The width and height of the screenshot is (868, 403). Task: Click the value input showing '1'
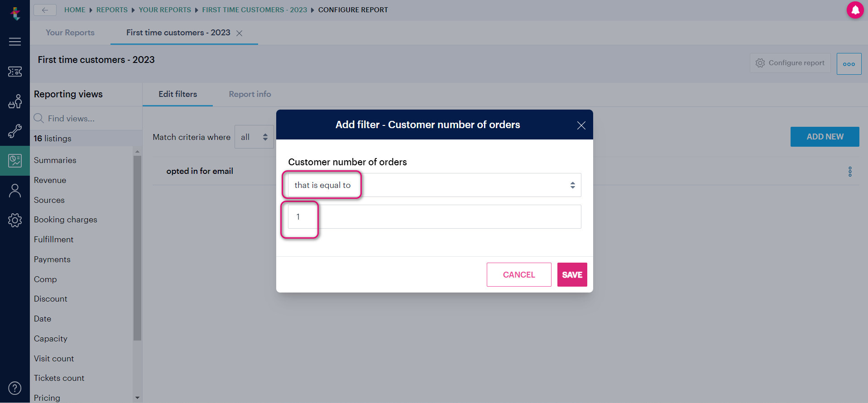(x=432, y=216)
